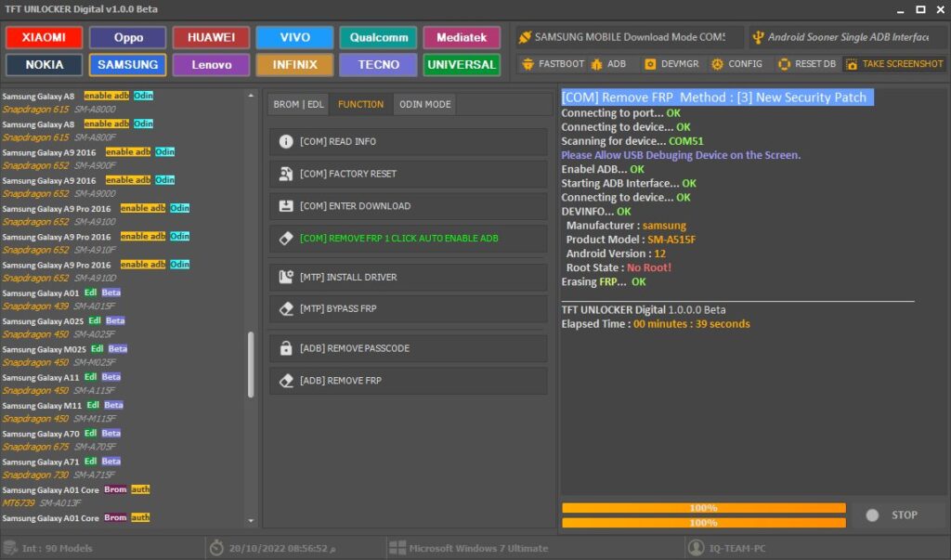This screenshot has height=560, width=951.
Task: Click the highlighted Remove FRP Method log header
Action: pos(717,98)
